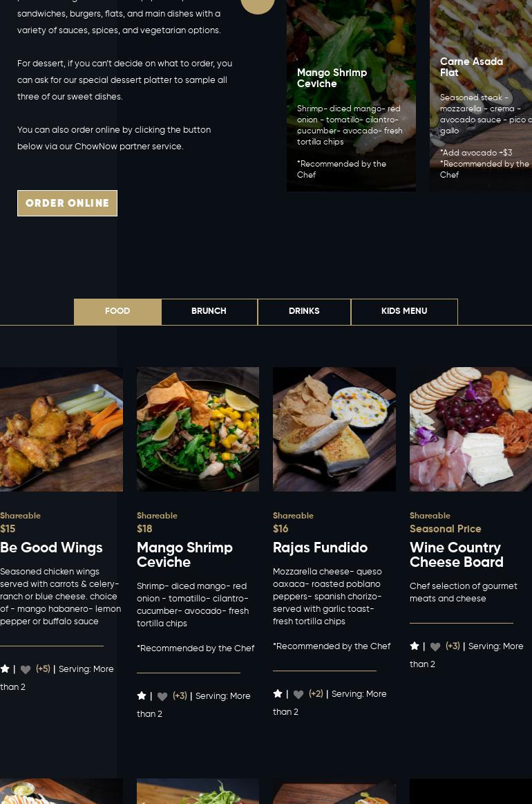The width and height of the screenshot is (532, 804).
Task: Click the Mango Shrimp Ceviche dish photo
Action: coord(198,429)
